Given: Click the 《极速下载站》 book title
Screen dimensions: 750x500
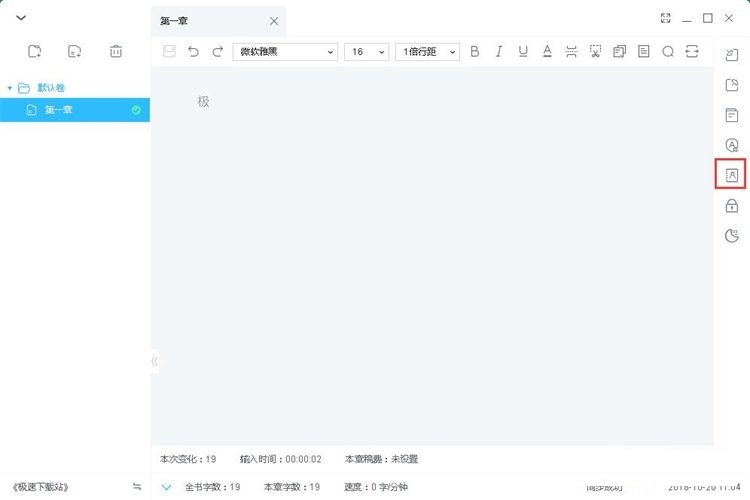Looking at the screenshot, I should 40,487.
